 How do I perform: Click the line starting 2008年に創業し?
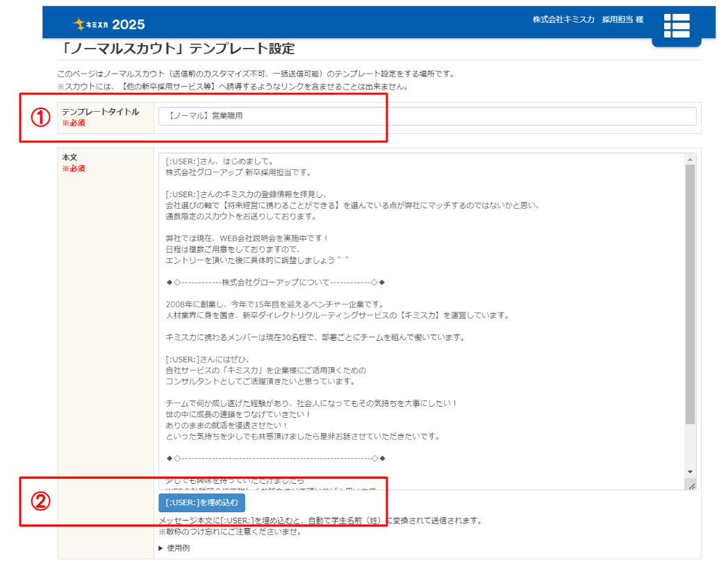[x=275, y=304]
